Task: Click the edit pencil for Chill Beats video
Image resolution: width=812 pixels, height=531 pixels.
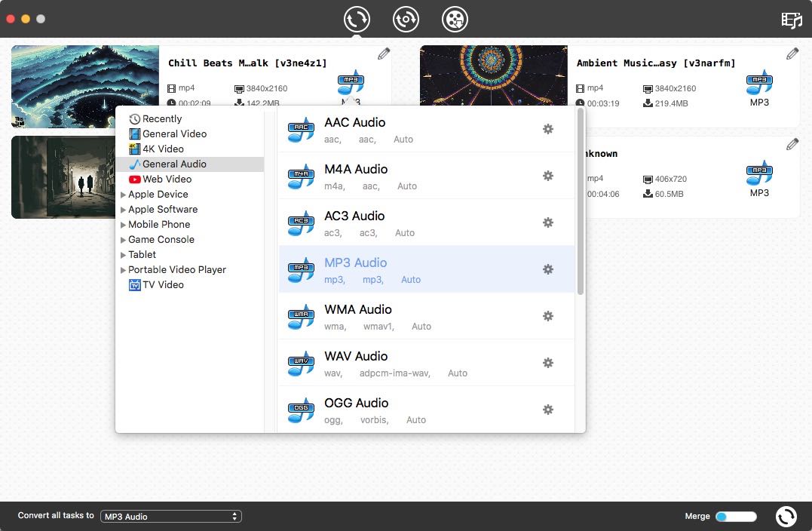Action: click(384, 54)
